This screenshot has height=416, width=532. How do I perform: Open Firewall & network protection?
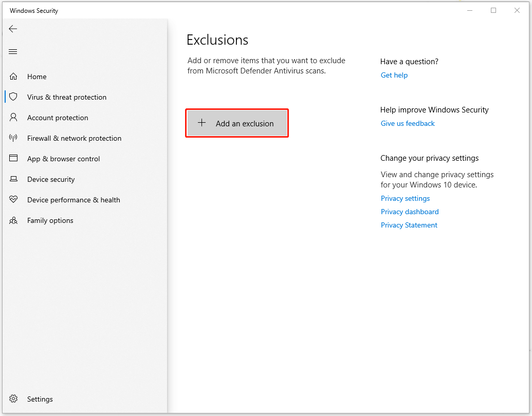74,138
